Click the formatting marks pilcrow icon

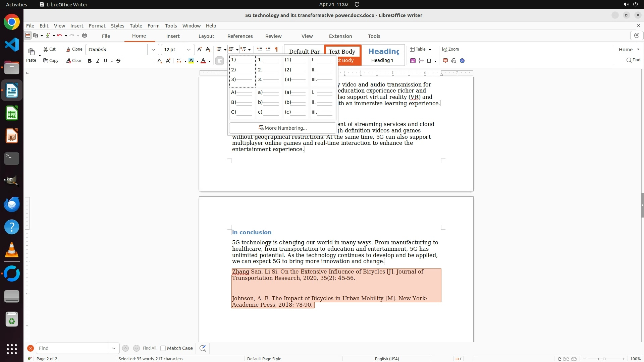click(x=276, y=49)
